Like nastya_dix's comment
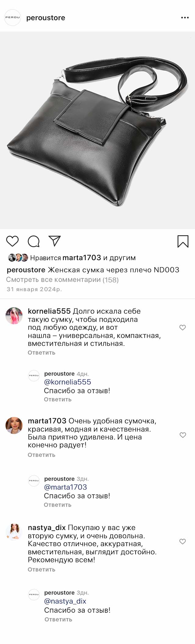This screenshot has width=195, height=644. point(183,541)
